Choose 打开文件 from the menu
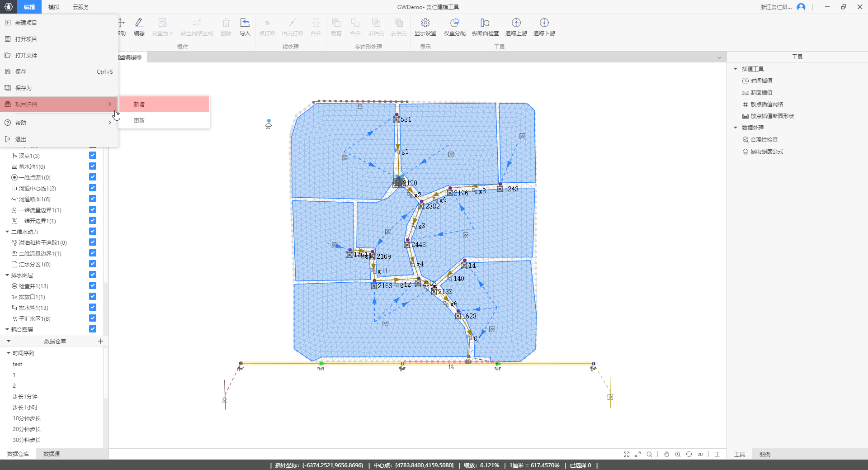The width and height of the screenshot is (868, 470). tap(59, 55)
